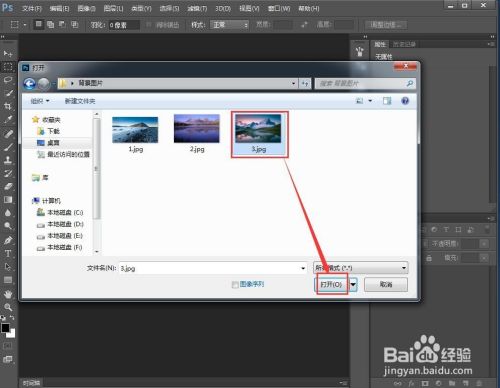Choose New selection mode in options bar
The width and height of the screenshot is (500, 388).
[x=39, y=24]
